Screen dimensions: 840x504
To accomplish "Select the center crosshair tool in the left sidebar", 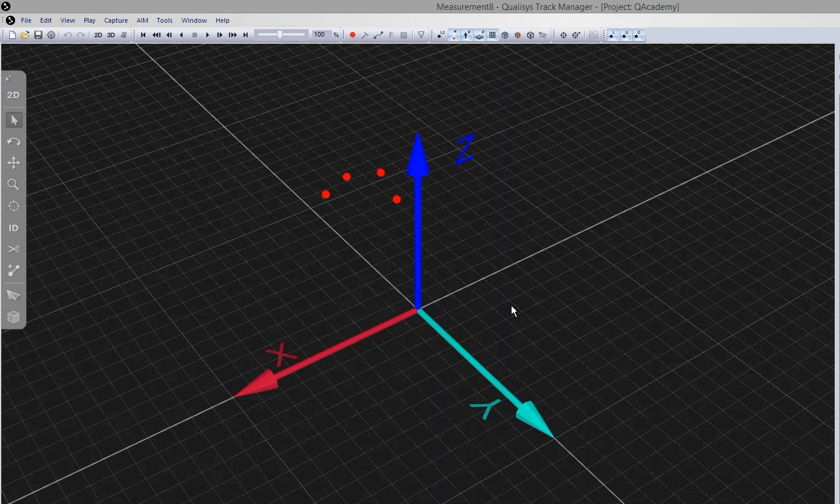I will pyautogui.click(x=13, y=206).
